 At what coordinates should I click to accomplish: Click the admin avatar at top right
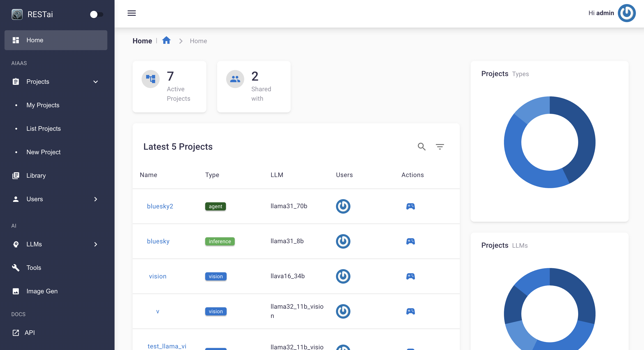pos(627,13)
